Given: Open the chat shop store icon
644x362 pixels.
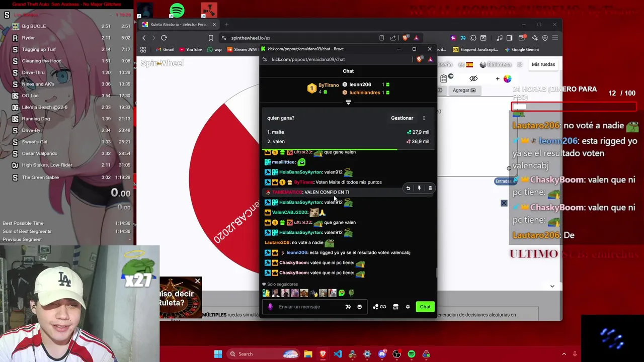Looking at the screenshot, I should (395, 307).
